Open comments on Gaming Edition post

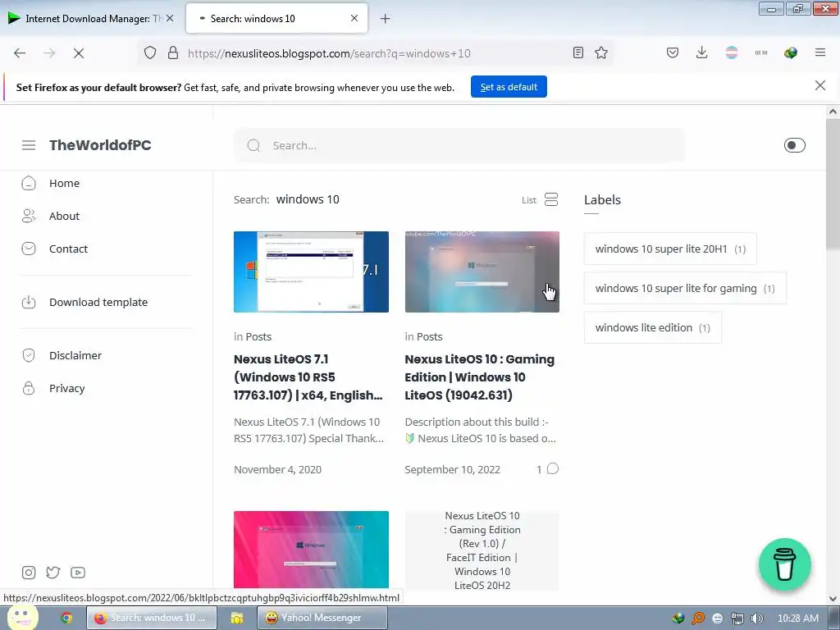pos(547,469)
